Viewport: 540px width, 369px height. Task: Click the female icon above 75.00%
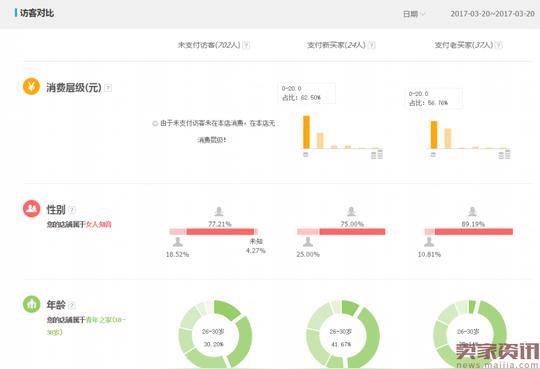(351, 211)
